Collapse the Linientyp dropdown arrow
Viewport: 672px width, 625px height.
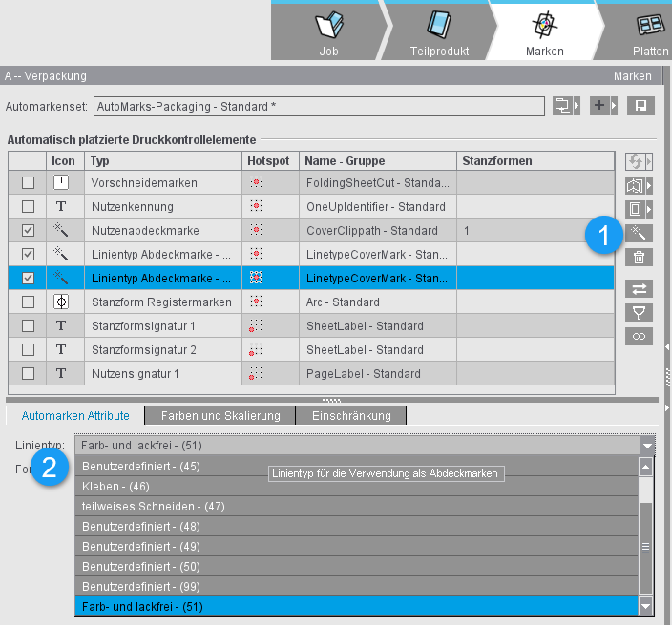click(648, 445)
